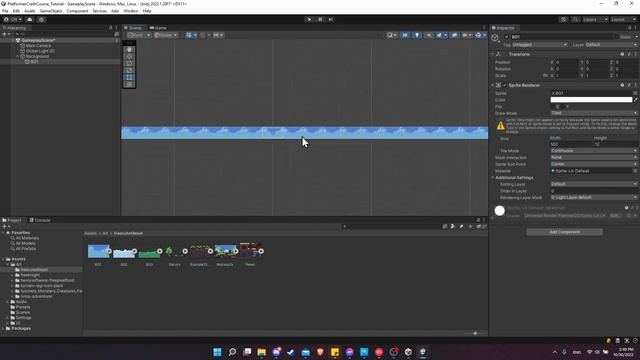Select All Materials in Favorites
Viewport: 640px width, 360px height.
(x=27, y=238)
